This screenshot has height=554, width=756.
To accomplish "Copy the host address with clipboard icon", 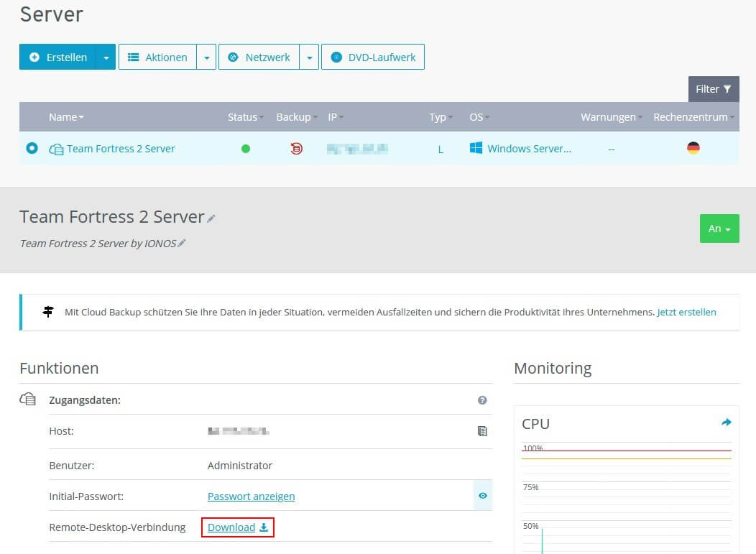I will pos(482,430).
